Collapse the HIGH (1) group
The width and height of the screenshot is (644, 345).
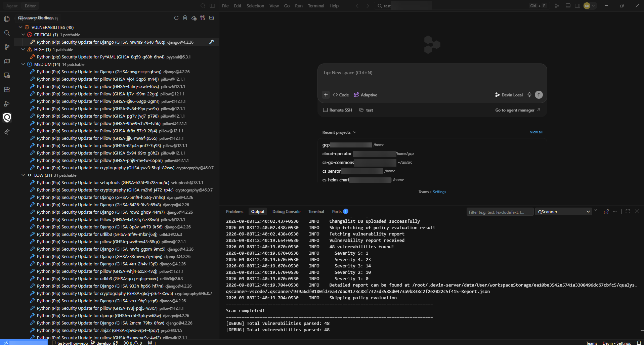(x=23, y=49)
